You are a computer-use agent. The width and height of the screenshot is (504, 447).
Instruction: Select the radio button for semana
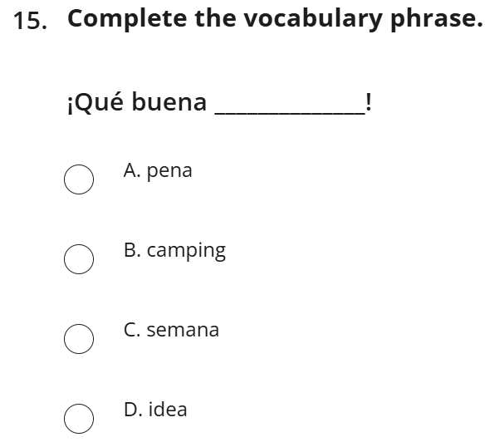79,339
